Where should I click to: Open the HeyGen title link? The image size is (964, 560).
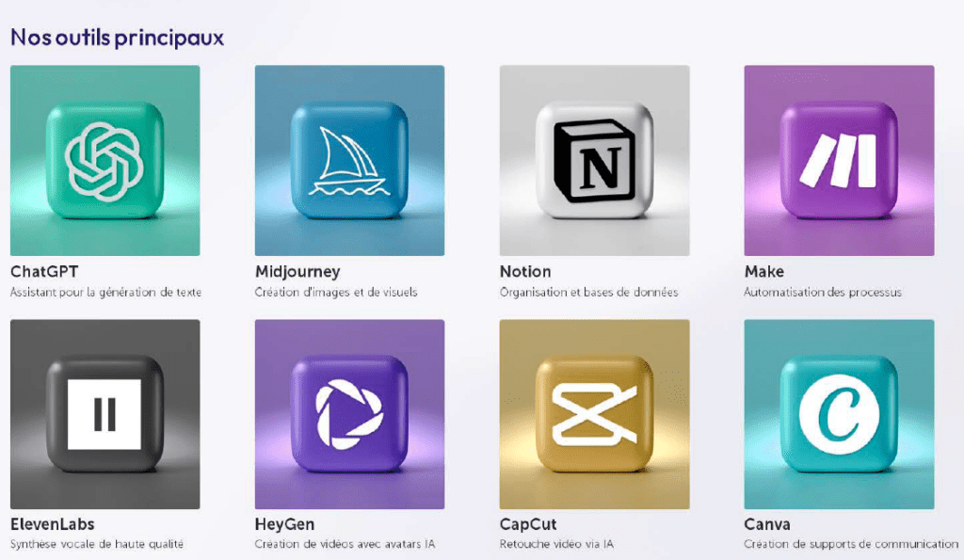[284, 524]
